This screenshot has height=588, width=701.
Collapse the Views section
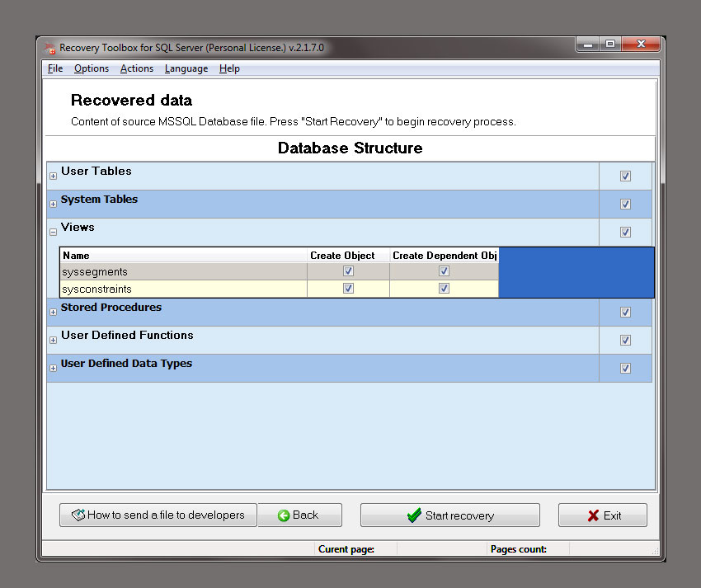point(54,232)
